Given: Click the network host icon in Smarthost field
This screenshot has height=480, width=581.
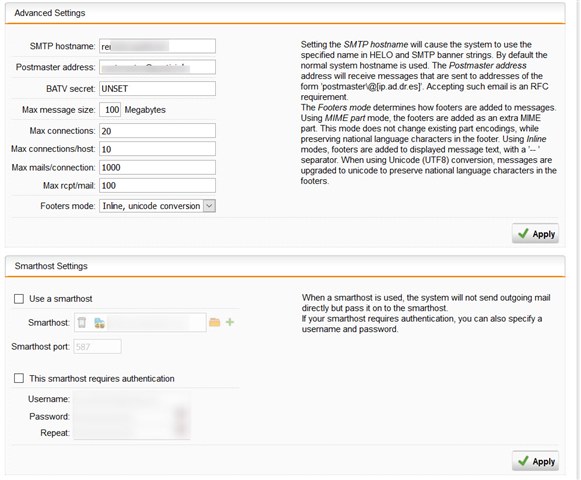Looking at the screenshot, I should pyautogui.click(x=99, y=322).
